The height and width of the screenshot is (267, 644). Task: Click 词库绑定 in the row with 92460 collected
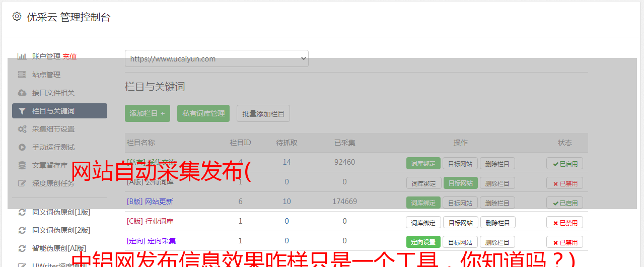point(423,163)
